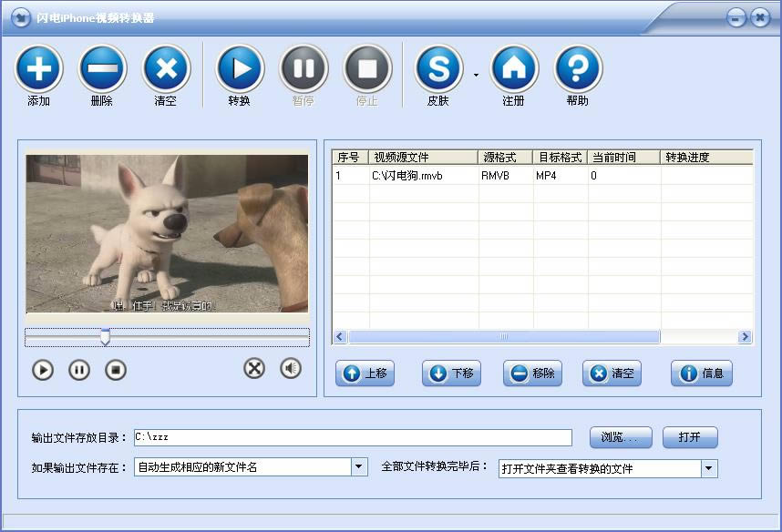Open 帮助 (Help) question mark icon
Viewport: 782px width, 532px height.
(578, 69)
